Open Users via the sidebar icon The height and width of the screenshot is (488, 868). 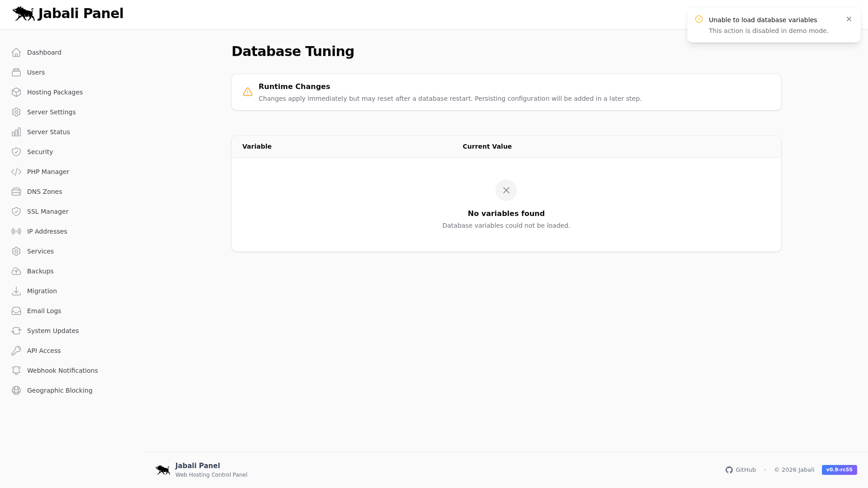[16, 72]
